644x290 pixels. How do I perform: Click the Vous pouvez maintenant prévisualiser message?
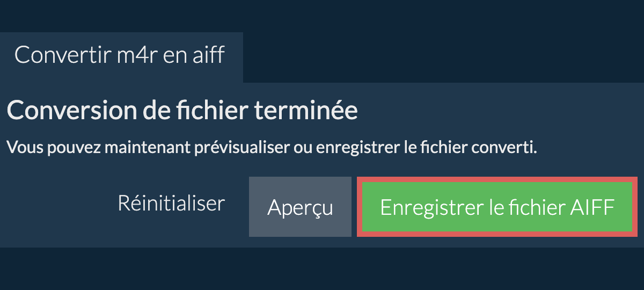272,148
